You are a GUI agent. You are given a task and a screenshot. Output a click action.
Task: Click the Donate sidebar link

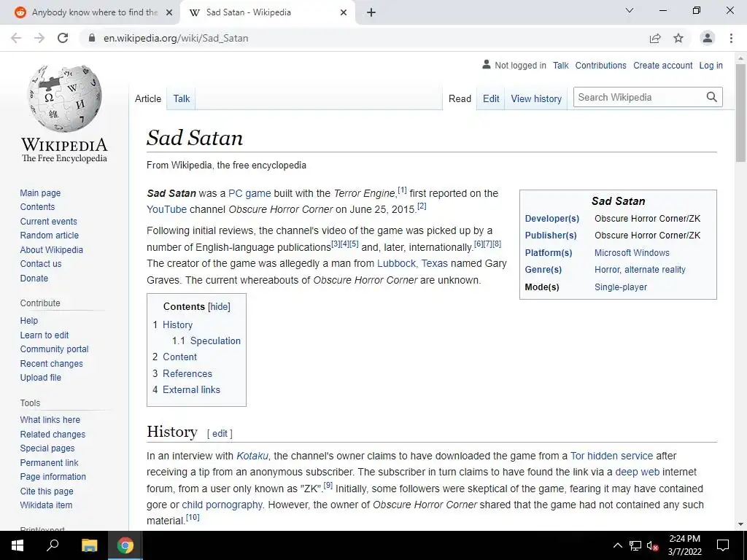(34, 278)
